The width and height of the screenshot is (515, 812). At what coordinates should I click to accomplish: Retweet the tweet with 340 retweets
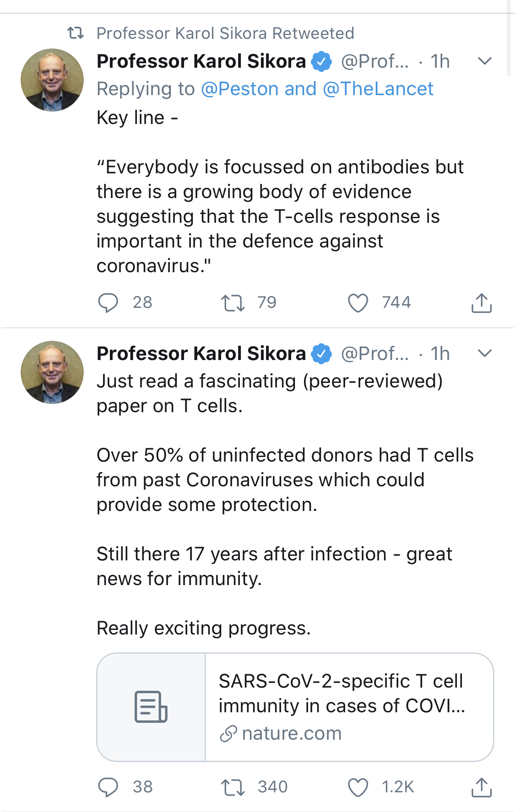pyautogui.click(x=233, y=787)
